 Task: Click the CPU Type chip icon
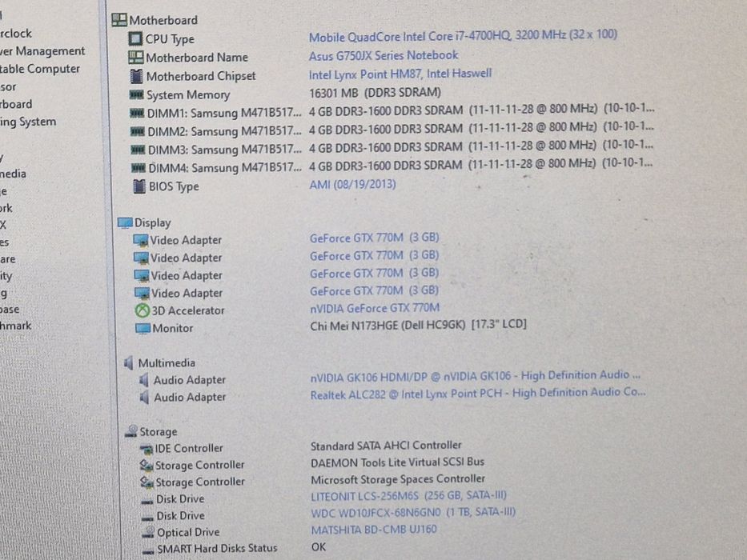(x=135, y=38)
